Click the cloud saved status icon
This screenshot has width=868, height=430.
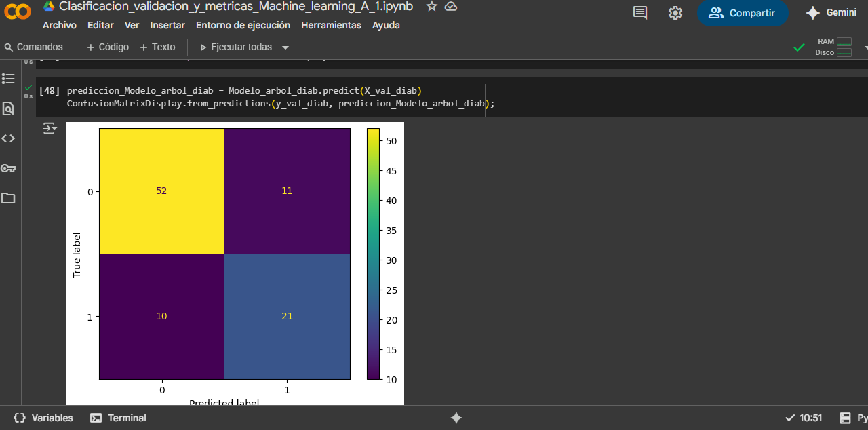pos(451,6)
